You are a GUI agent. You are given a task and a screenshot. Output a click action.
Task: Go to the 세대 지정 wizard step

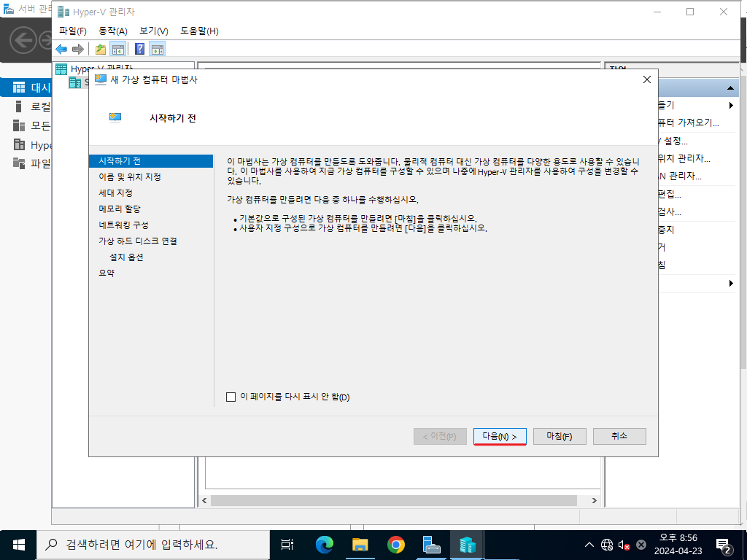pyautogui.click(x=115, y=193)
